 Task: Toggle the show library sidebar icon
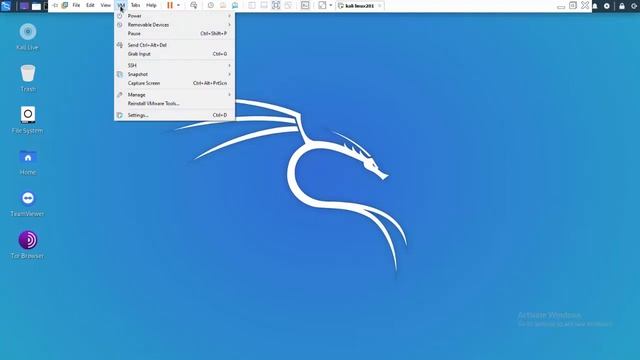[x=252, y=5]
